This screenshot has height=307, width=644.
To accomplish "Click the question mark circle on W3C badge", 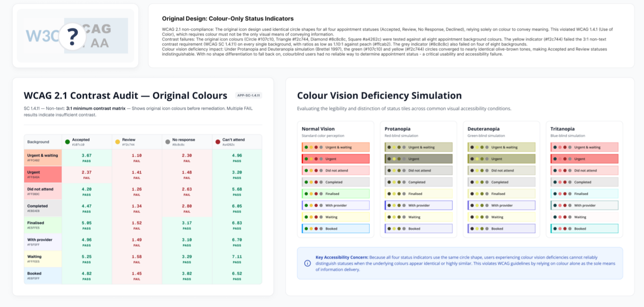I will click(72, 36).
